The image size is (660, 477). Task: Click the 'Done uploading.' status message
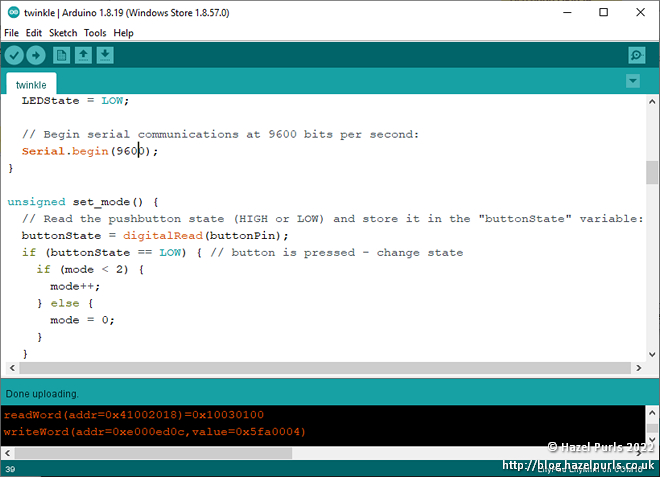click(x=42, y=394)
